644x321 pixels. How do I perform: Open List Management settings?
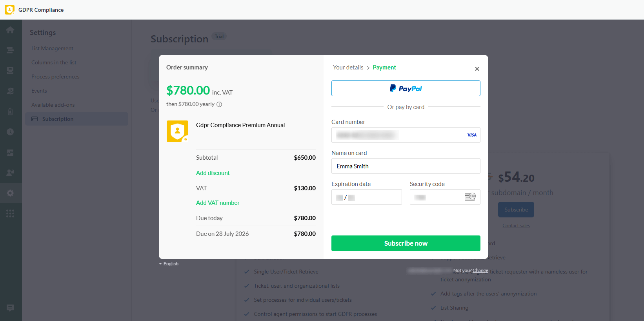(52, 48)
